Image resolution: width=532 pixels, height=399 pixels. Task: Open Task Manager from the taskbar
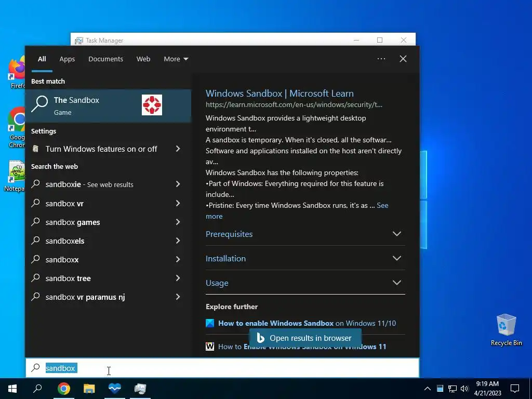pos(140,389)
